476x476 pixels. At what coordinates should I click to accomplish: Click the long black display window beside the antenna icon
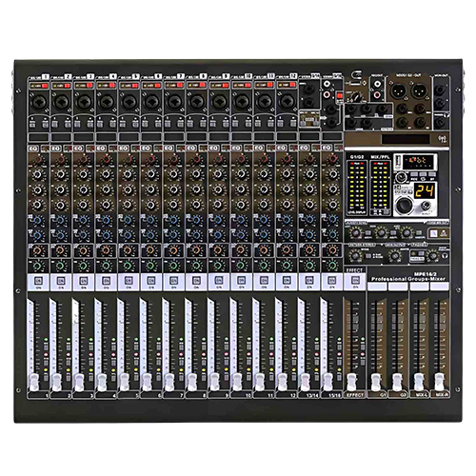(406, 139)
